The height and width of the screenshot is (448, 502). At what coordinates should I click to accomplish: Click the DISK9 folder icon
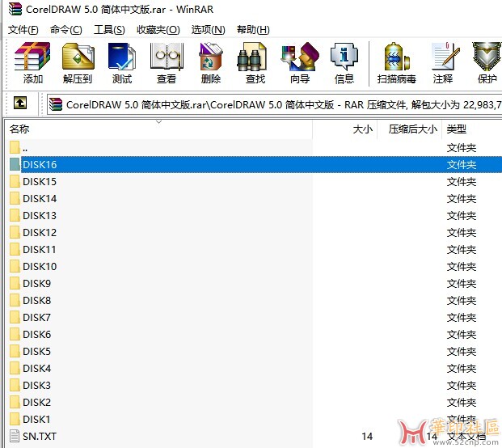[15, 283]
